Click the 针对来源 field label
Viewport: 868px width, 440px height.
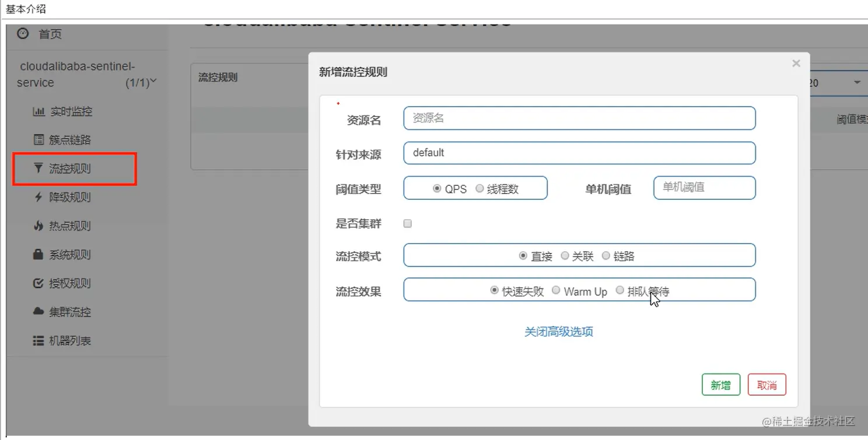pos(358,154)
